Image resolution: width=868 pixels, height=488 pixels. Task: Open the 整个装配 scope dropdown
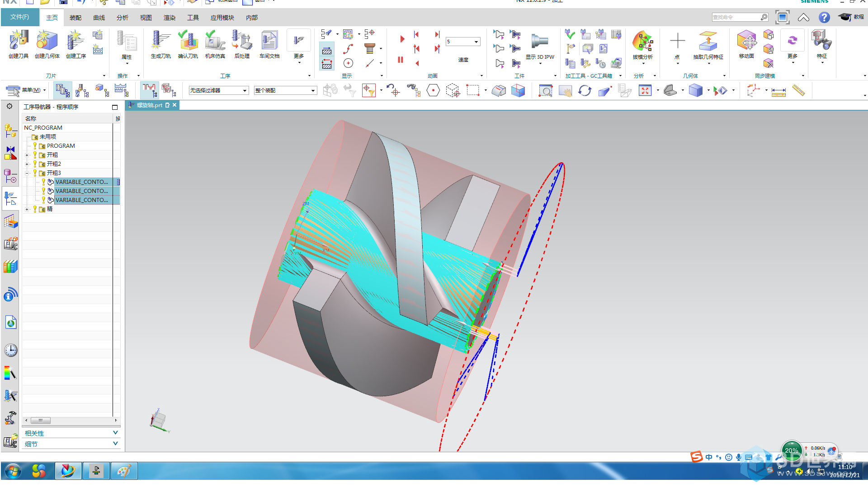pos(285,90)
